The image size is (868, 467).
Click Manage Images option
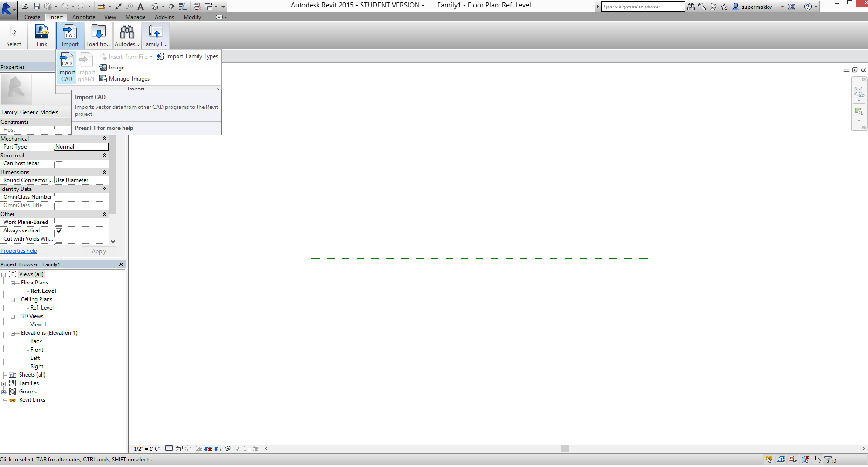[x=124, y=79]
